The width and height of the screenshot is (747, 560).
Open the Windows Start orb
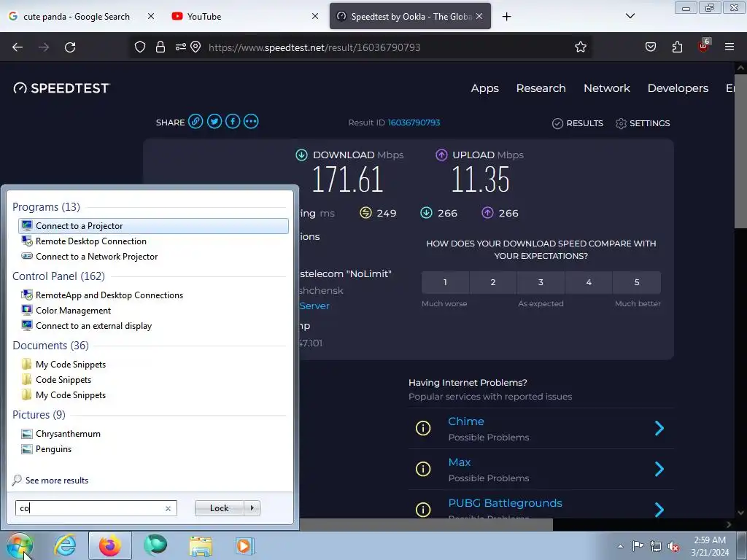(x=20, y=545)
